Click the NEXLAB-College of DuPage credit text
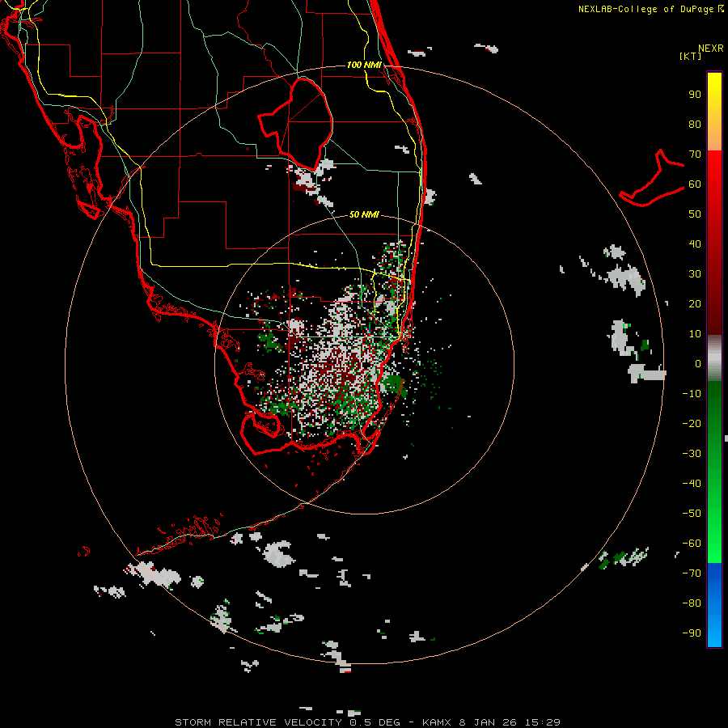728x728 pixels. click(650, 9)
